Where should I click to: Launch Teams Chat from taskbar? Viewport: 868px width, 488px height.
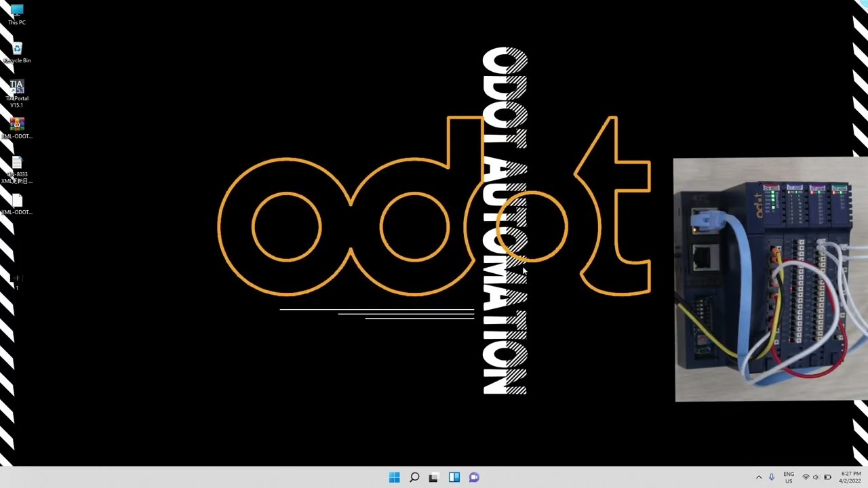coord(474,477)
